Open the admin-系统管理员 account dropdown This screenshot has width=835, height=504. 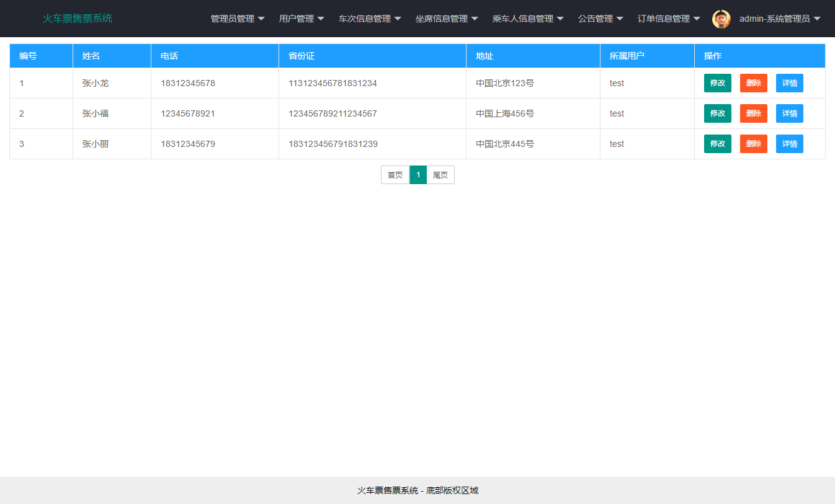pyautogui.click(x=777, y=19)
